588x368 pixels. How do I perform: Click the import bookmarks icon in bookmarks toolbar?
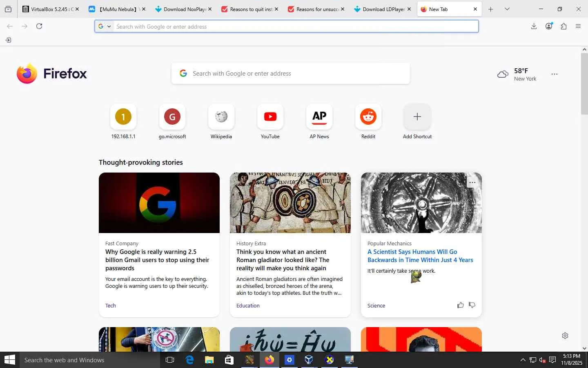tap(8, 40)
